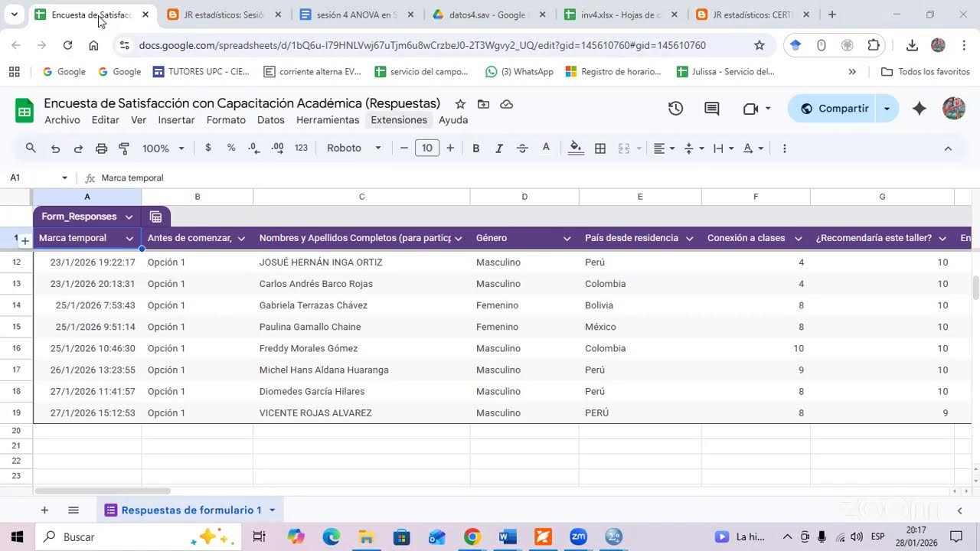Screen dimensions: 980x551
Task: Undo the last action
Action: click(55, 148)
